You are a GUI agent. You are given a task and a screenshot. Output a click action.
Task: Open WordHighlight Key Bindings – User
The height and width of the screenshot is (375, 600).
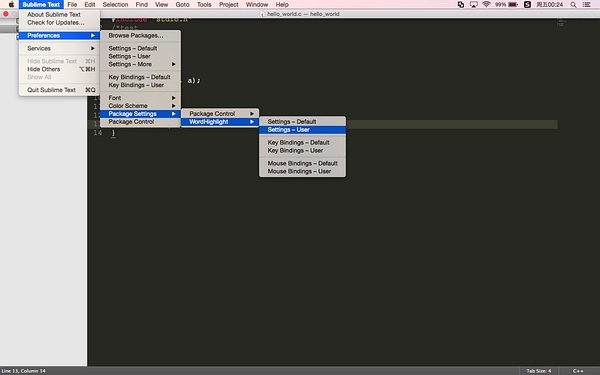[x=302, y=150]
